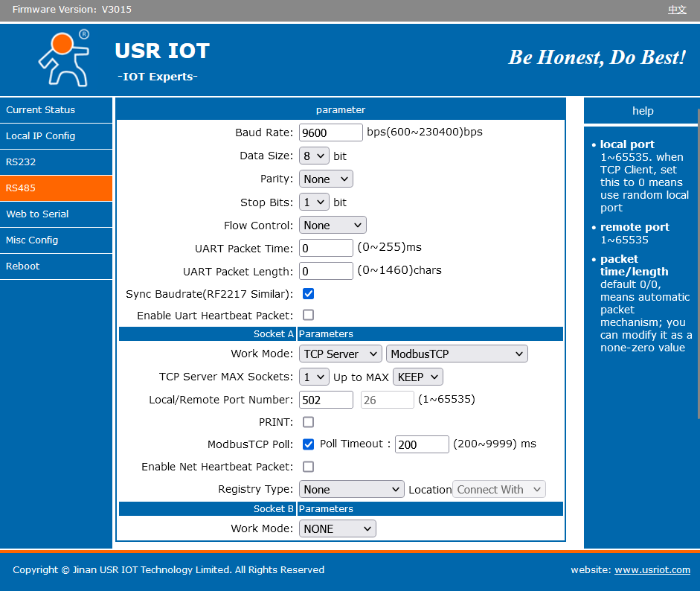700x591 pixels.
Task: Expand the Flow Control dropdown
Action: 333,225
